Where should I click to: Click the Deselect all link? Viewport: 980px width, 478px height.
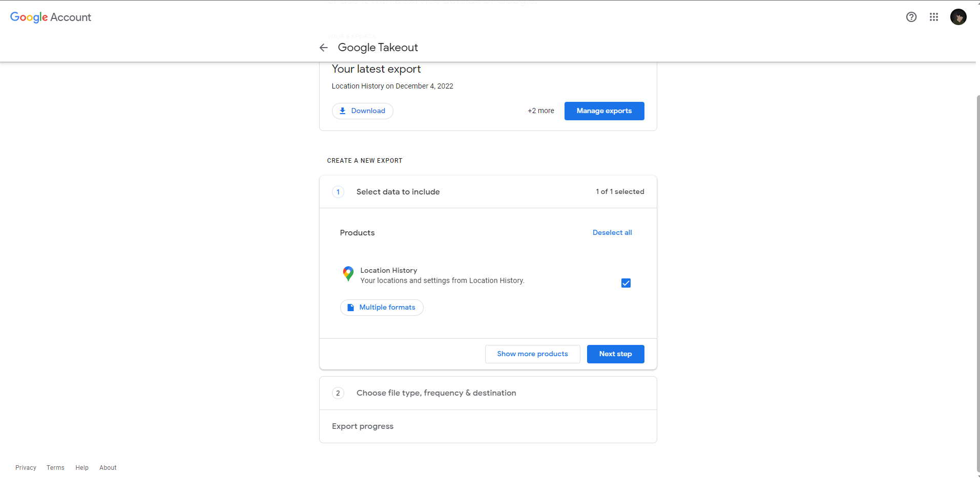click(x=612, y=233)
